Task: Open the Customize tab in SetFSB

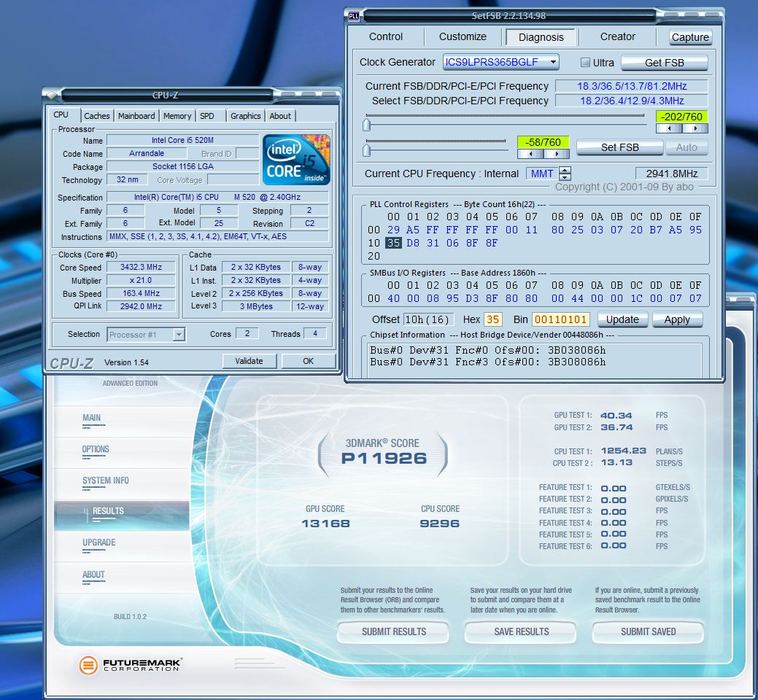Action: click(x=463, y=36)
